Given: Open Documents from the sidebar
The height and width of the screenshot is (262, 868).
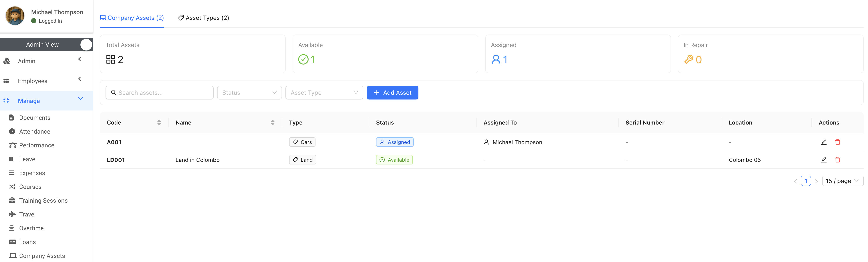Looking at the screenshot, I should click(34, 118).
